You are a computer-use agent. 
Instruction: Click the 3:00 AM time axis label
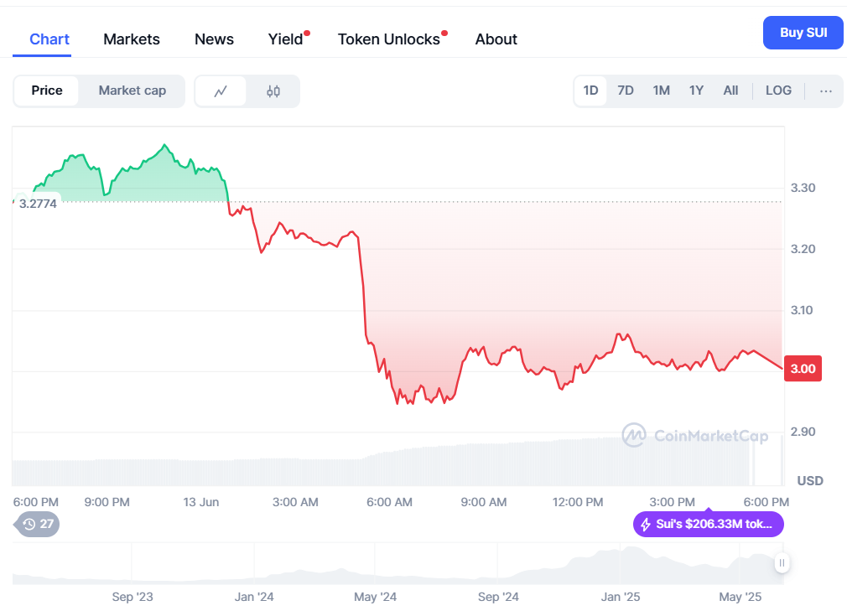click(295, 502)
